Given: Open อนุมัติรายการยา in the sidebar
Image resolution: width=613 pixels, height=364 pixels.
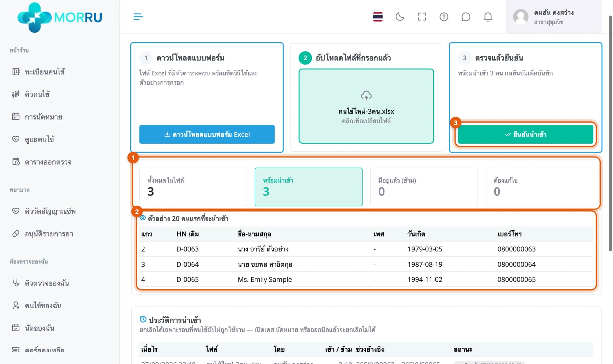Looking at the screenshot, I should 49,234.
